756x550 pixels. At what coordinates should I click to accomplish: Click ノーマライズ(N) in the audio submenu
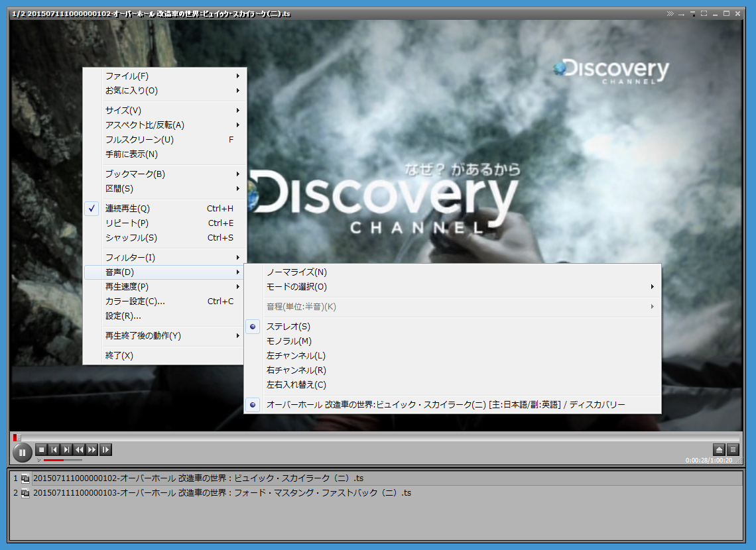(x=296, y=272)
